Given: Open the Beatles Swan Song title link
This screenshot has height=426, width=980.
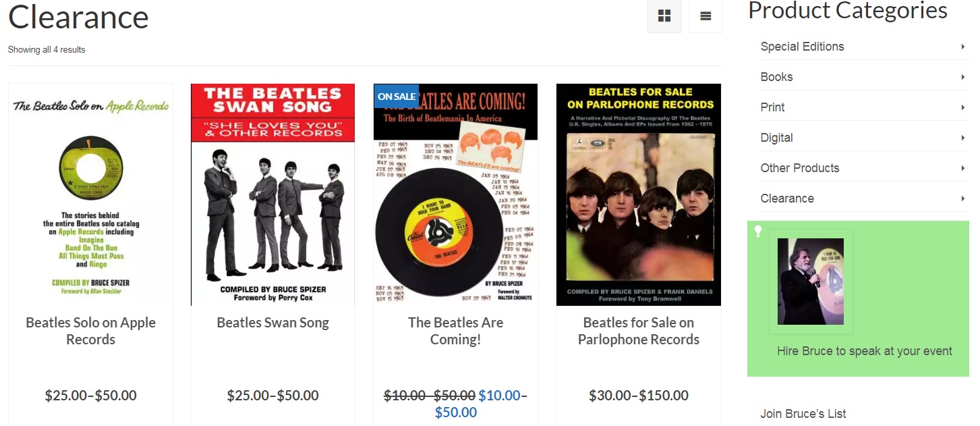Looking at the screenshot, I should click(x=273, y=323).
